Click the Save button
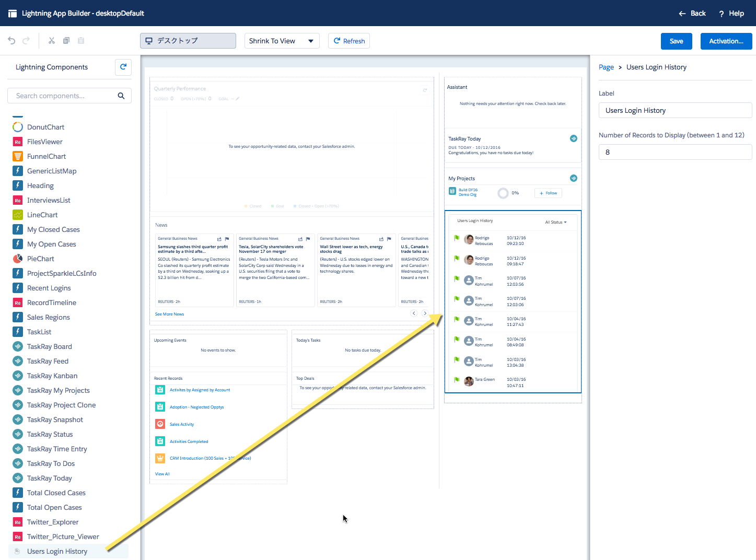Screen dimensions: 756x560 pyautogui.click(x=676, y=41)
